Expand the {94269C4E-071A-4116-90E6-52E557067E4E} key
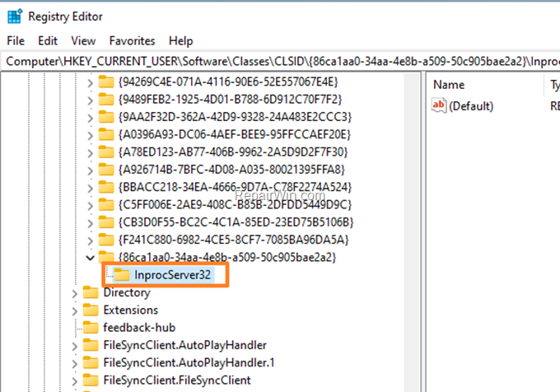Viewport: 560px width, 392px height. click(90, 83)
